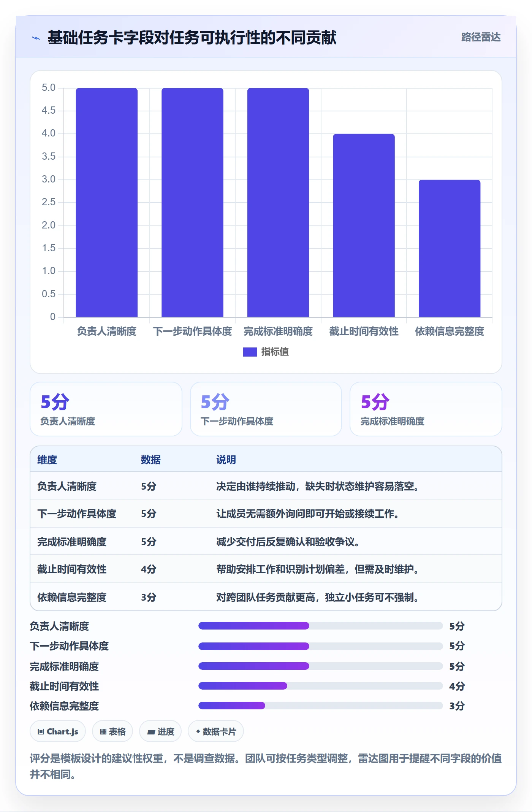This screenshot has height=812, width=532.
Task: Click the Chart.js tag chip
Action: (x=58, y=731)
